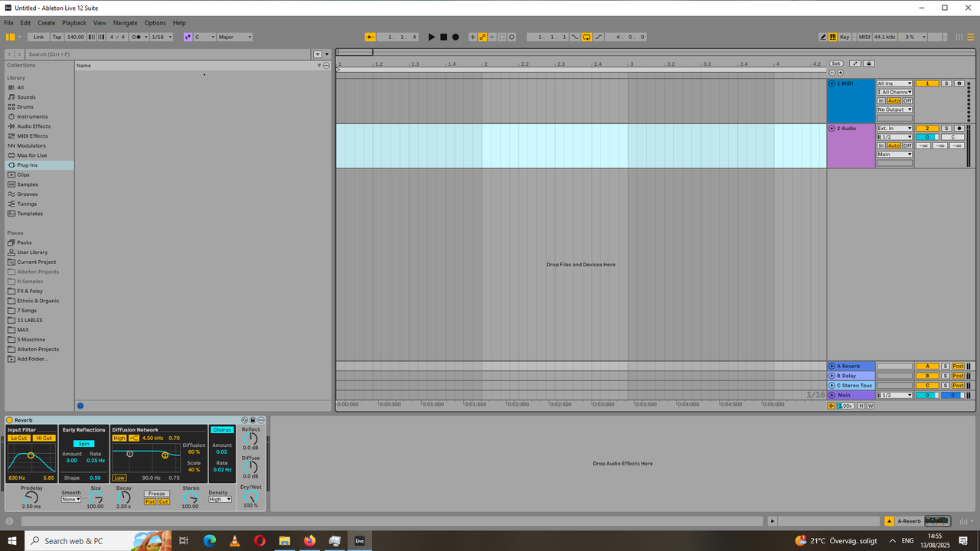
Task: Click the Tap tempo button
Action: [x=57, y=37]
